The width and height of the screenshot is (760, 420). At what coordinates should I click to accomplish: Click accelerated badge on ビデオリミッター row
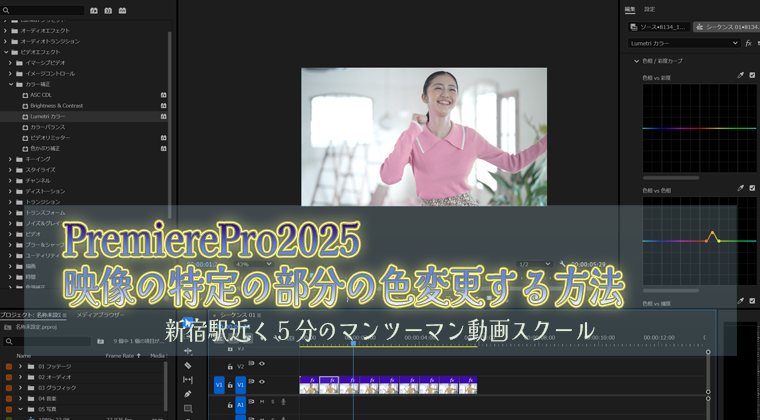click(x=164, y=138)
